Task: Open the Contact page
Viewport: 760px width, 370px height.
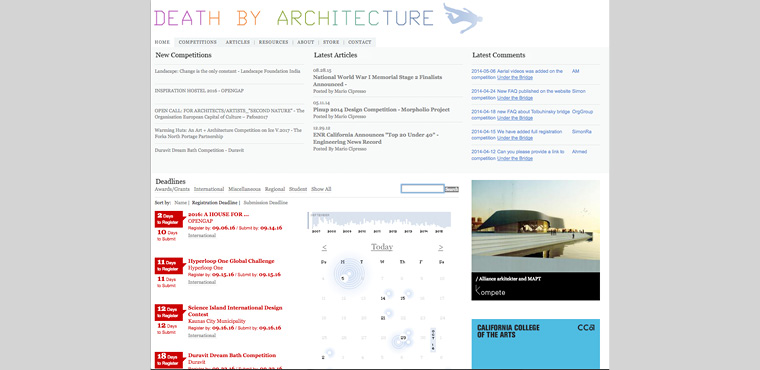Action: coord(360,42)
